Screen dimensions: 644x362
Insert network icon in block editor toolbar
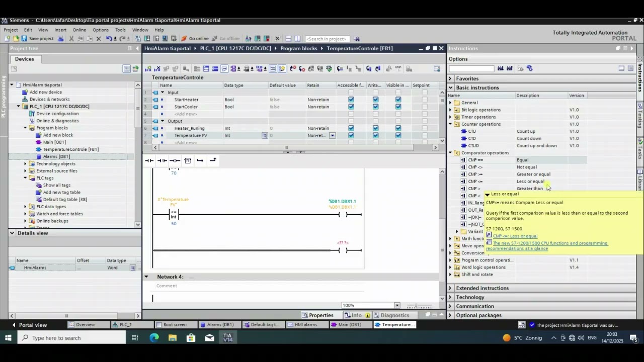(148, 69)
